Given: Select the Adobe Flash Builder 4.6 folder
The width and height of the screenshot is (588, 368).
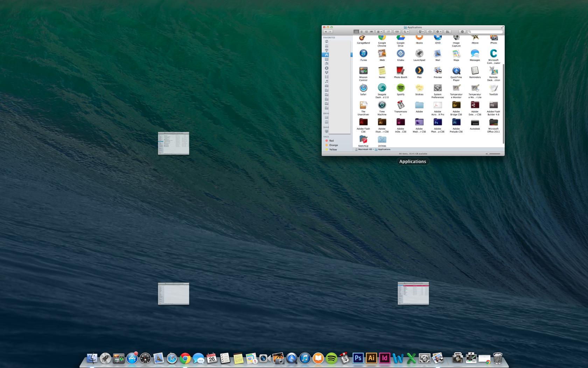Looking at the screenshot, I should coord(493,105).
